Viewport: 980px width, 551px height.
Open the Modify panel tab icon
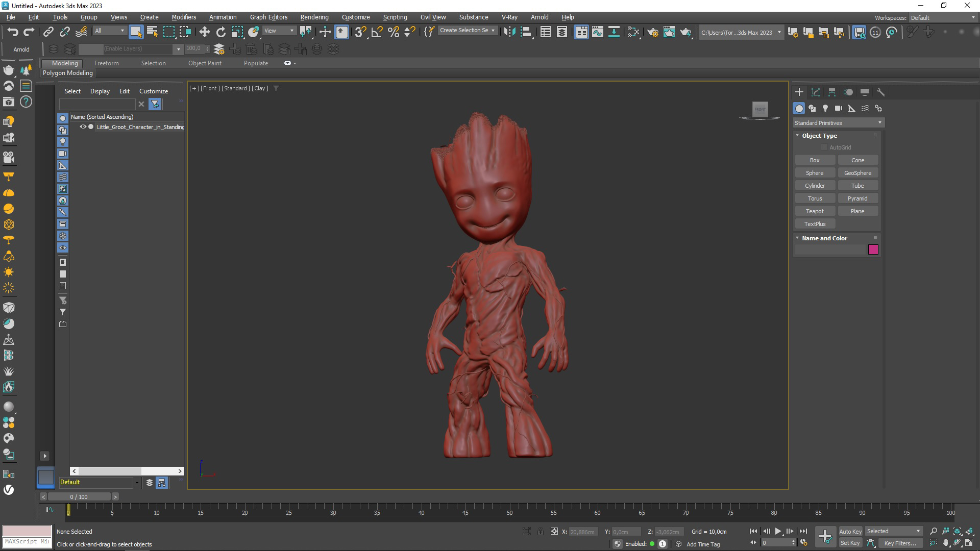(x=816, y=92)
